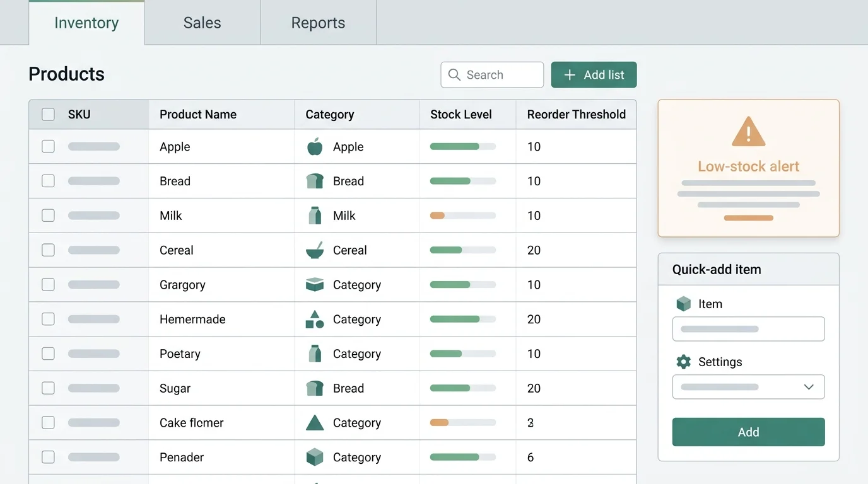The image size is (868, 484).
Task: Open the Sales tab
Action: tap(202, 23)
